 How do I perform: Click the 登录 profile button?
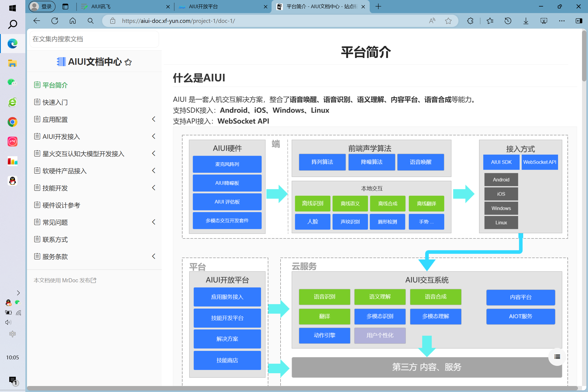pyautogui.click(x=42, y=7)
